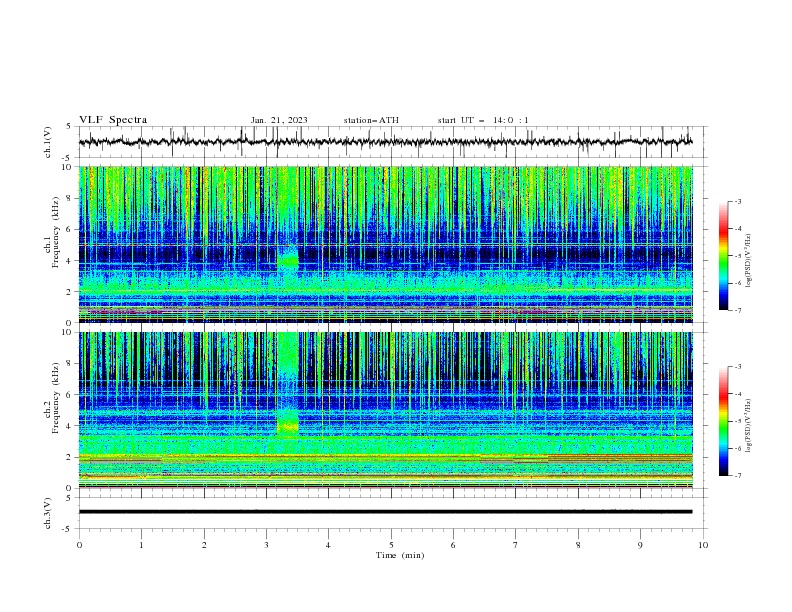Click the ch.1 'Frequency (kHz)' axis label
Viewport: 792px width, 612px height.
55,233
